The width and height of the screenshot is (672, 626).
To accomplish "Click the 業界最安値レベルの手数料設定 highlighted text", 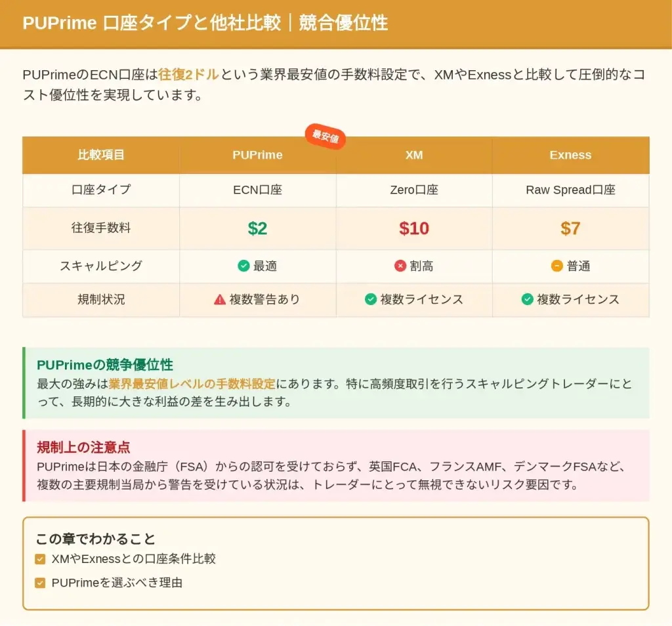I will click(192, 383).
